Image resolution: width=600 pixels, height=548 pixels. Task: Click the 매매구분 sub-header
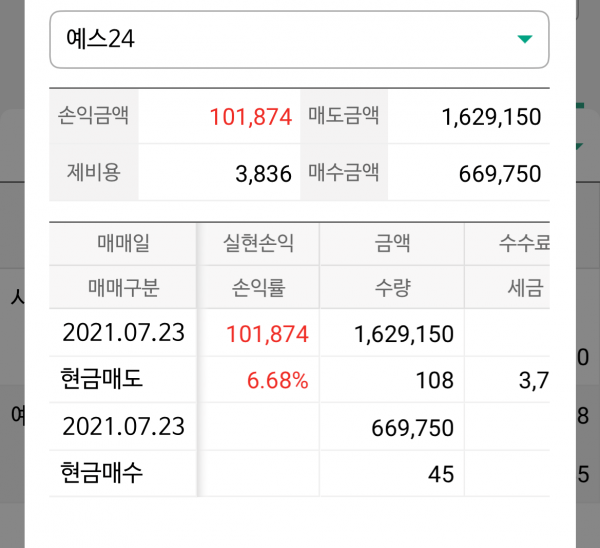(x=123, y=288)
